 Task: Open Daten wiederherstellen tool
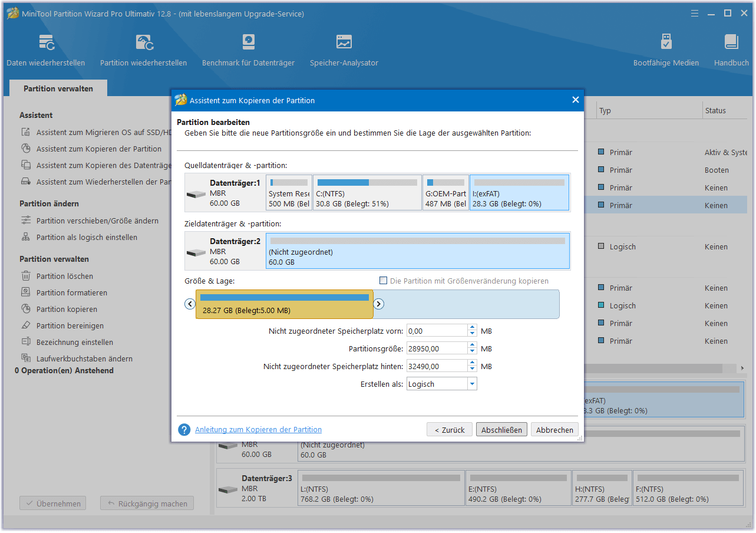click(x=46, y=50)
